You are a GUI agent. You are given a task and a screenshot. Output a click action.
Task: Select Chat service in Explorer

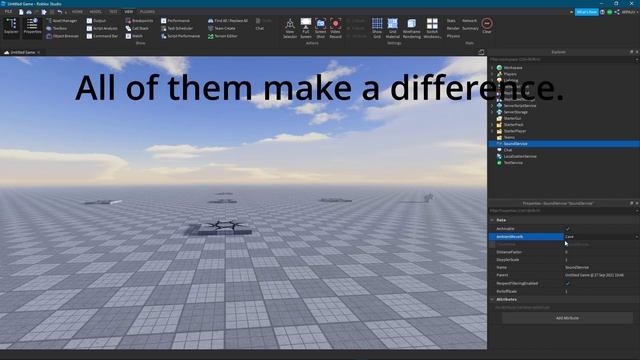[507, 150]
